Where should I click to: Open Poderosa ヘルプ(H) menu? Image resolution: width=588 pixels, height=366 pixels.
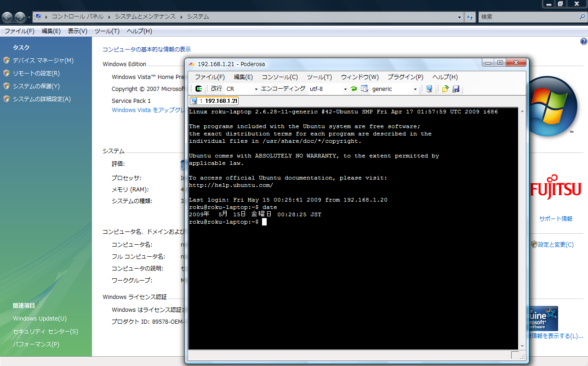point(445,77)
